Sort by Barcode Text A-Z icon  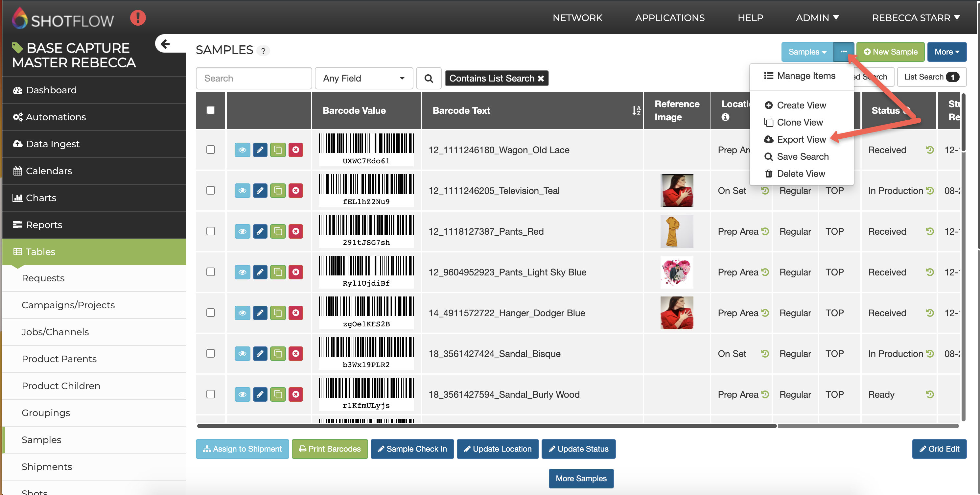tap(636, 111)
